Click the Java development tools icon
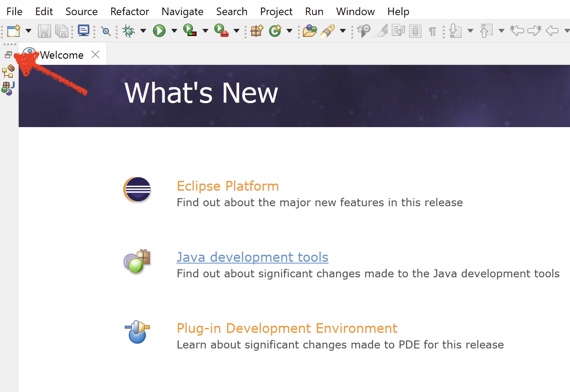The width and height of the screenshot is (570, 392). click(x=137, y=261)
